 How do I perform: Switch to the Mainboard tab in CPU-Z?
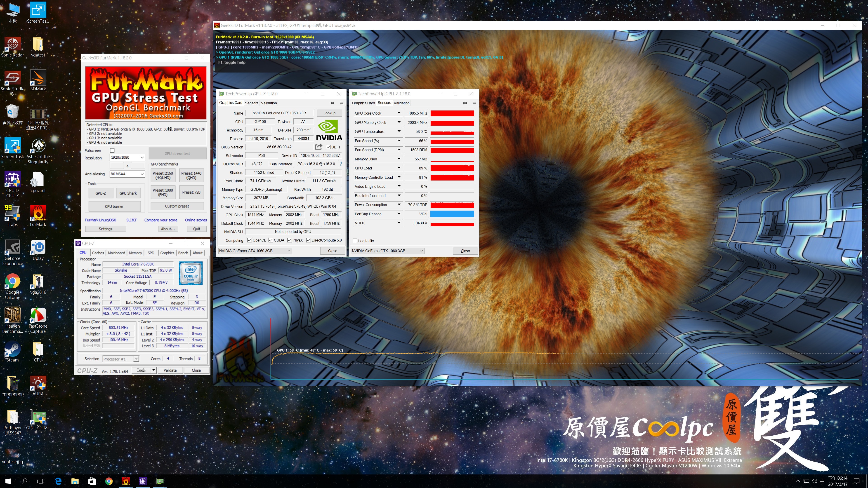pyautogui.click(x=117, y=253)
